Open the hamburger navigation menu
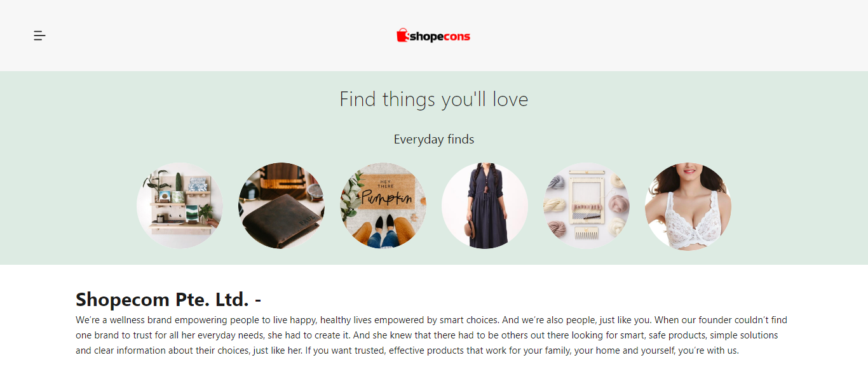 pos(39,36)
